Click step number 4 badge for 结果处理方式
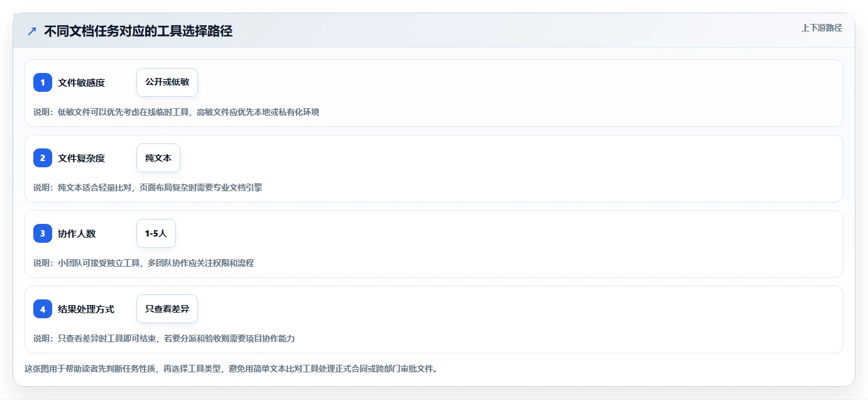 (43, 309)
